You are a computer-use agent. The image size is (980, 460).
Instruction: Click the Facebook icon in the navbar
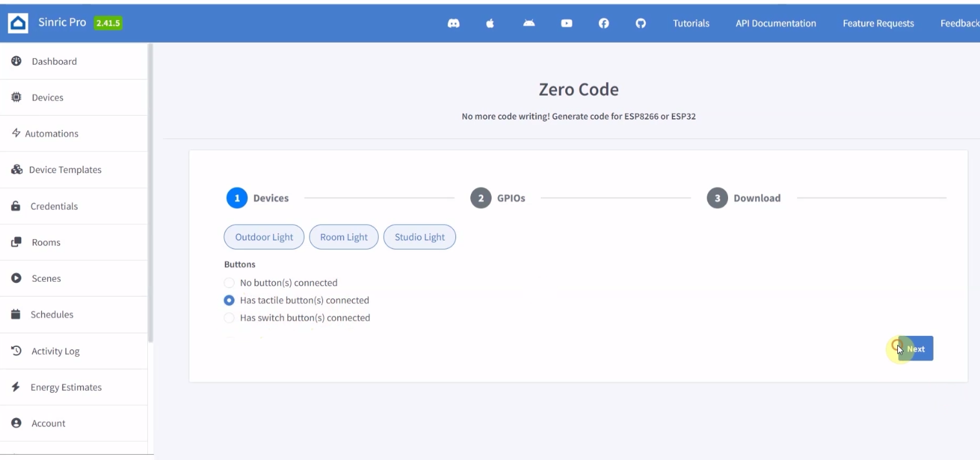coord(604,23)
